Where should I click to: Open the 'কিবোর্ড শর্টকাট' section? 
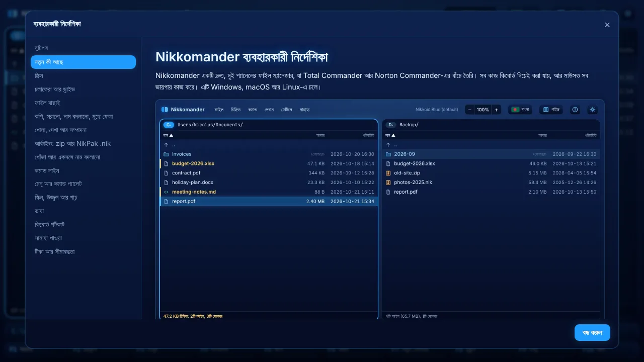coord(83,224)
